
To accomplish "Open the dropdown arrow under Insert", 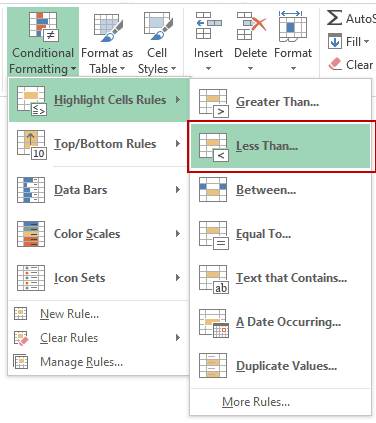I will tap(208, 68).
